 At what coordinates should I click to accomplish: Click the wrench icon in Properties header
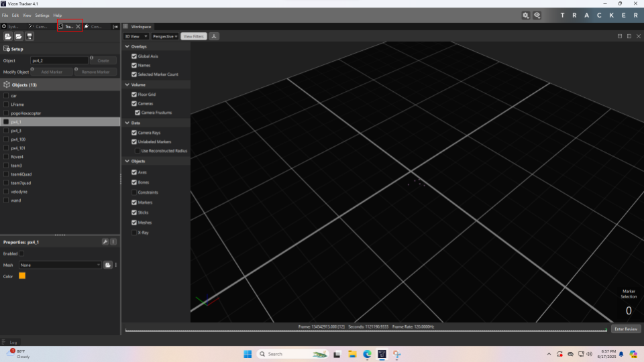[105, 242]
